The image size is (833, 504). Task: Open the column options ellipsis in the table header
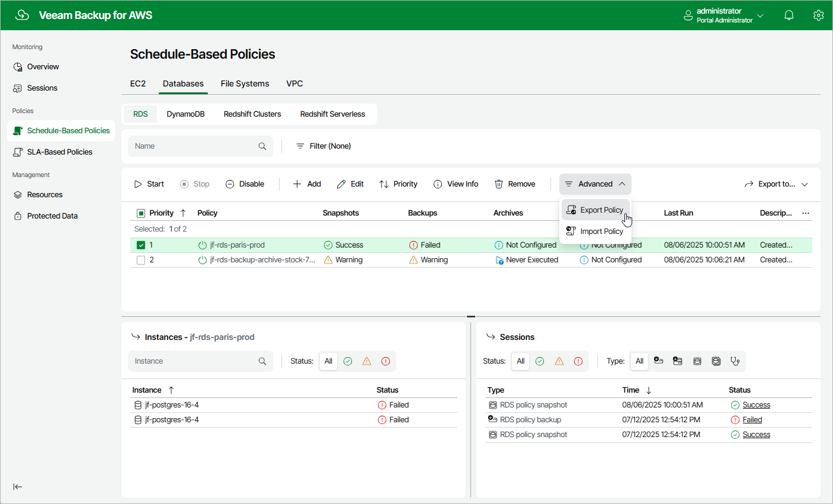pyautogui.click(x=806, y=213)
